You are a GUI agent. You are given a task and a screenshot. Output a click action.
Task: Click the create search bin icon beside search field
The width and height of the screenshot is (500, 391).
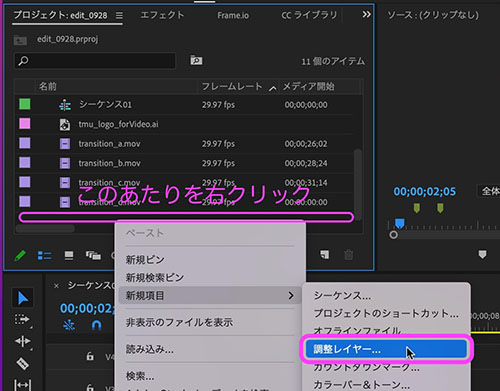click(196, 61)
